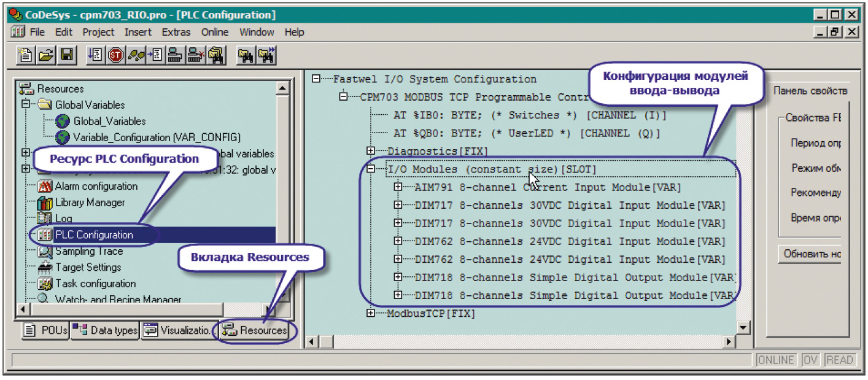Screen dimensions: 868x380
Task: Collapse the Fastwel I/O System Configuration node
Action: pyautogui.click(x=316, y=79)
